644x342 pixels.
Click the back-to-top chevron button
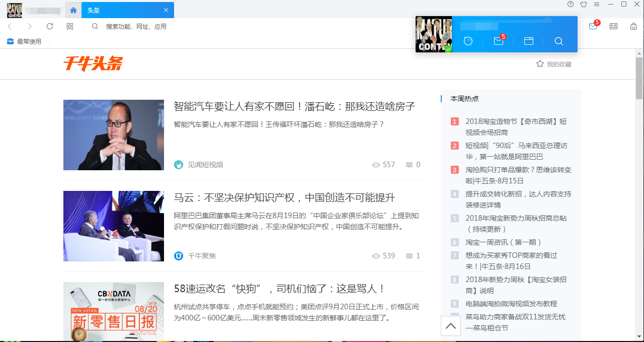point(451,326)
